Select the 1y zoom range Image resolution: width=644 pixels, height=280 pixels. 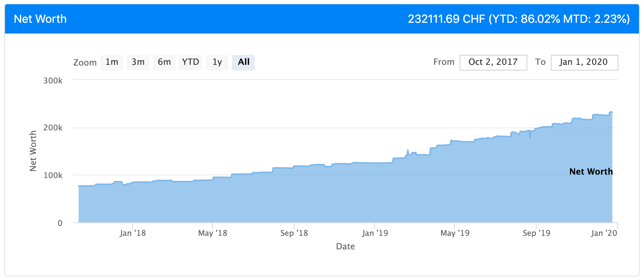[x=217, y=62]
